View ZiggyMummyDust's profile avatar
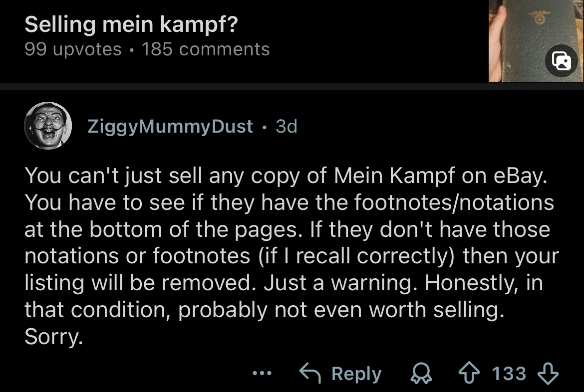 [x=47, y=126]
